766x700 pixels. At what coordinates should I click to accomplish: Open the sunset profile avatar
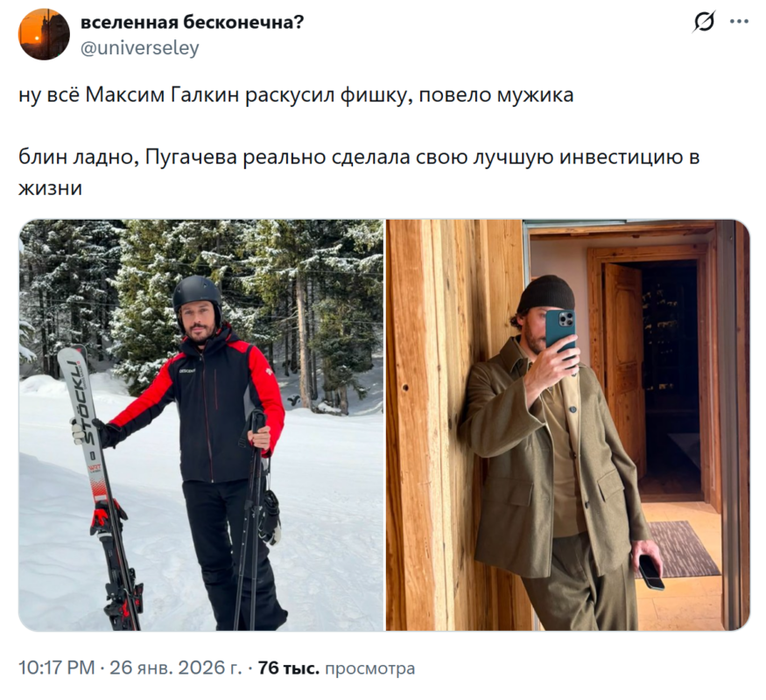click(x=44, y=34)
